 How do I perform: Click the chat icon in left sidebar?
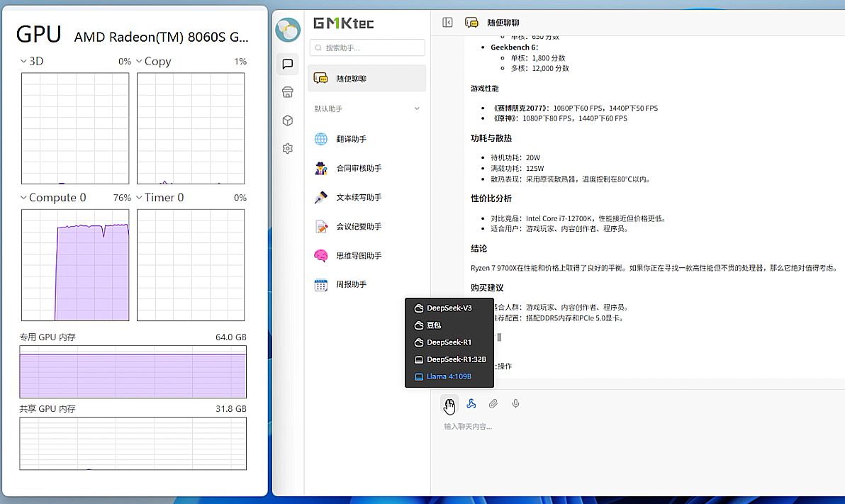(287, 64)
